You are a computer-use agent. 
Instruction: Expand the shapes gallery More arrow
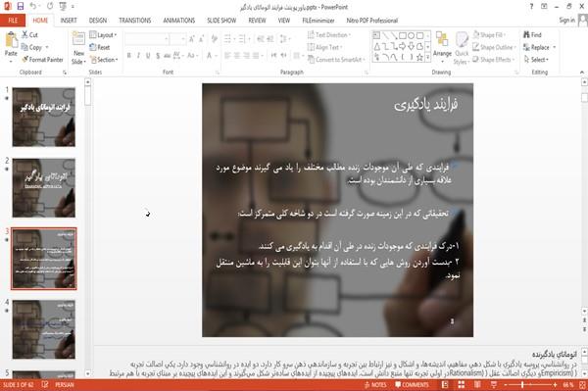427,58
